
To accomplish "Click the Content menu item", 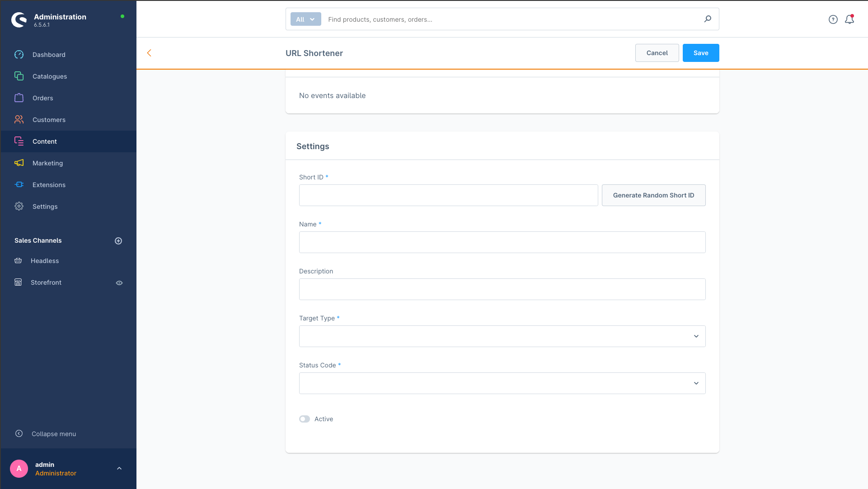I will pos(44,141).
